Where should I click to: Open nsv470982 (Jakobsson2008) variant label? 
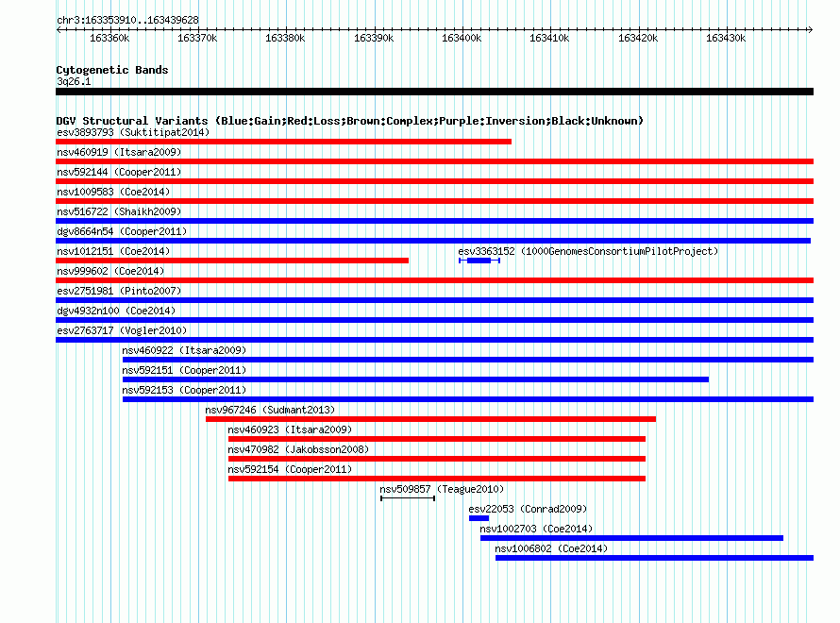[x=298, y=449]
